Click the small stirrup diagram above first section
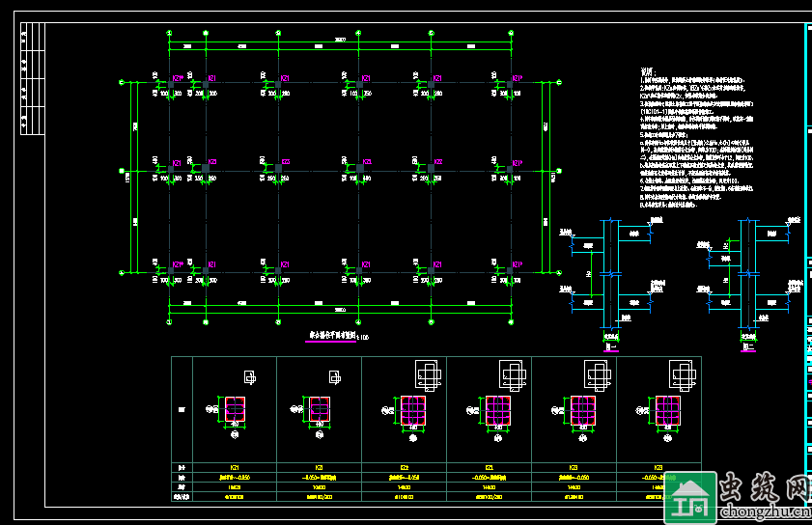This screenshot has height=525, width=812. [249, 377]
